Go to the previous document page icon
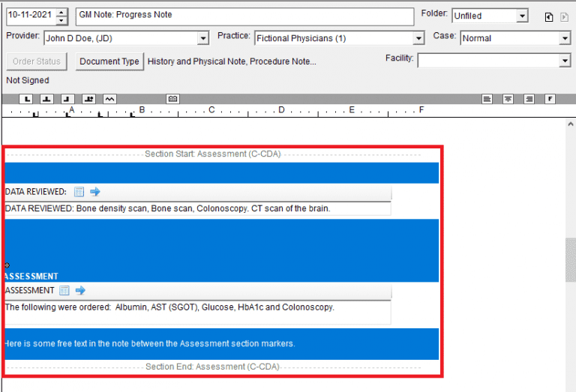The image size is (576, 392). 549,17
